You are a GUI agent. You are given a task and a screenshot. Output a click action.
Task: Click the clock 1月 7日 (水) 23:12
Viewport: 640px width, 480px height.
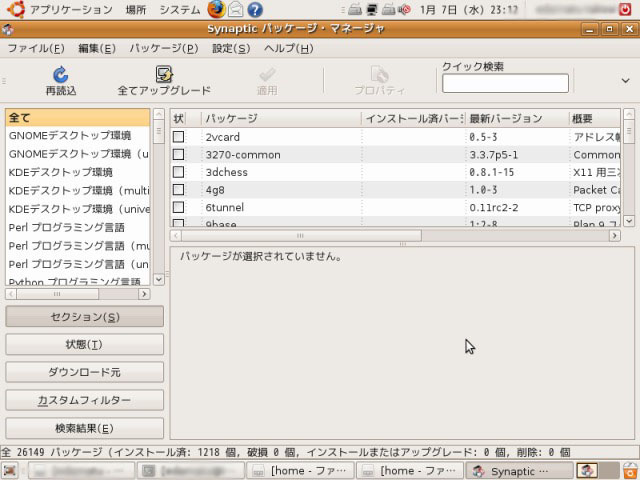click(x=469, y=9)
